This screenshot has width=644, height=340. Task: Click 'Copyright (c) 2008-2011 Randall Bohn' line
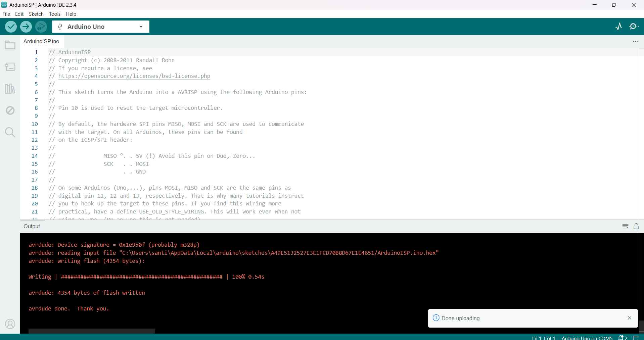point(112,60)
